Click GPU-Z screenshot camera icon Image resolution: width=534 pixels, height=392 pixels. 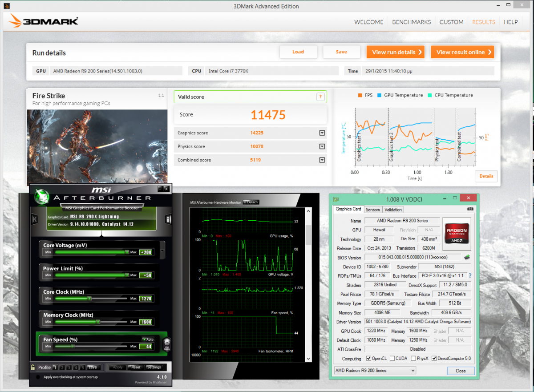point(470,209)
